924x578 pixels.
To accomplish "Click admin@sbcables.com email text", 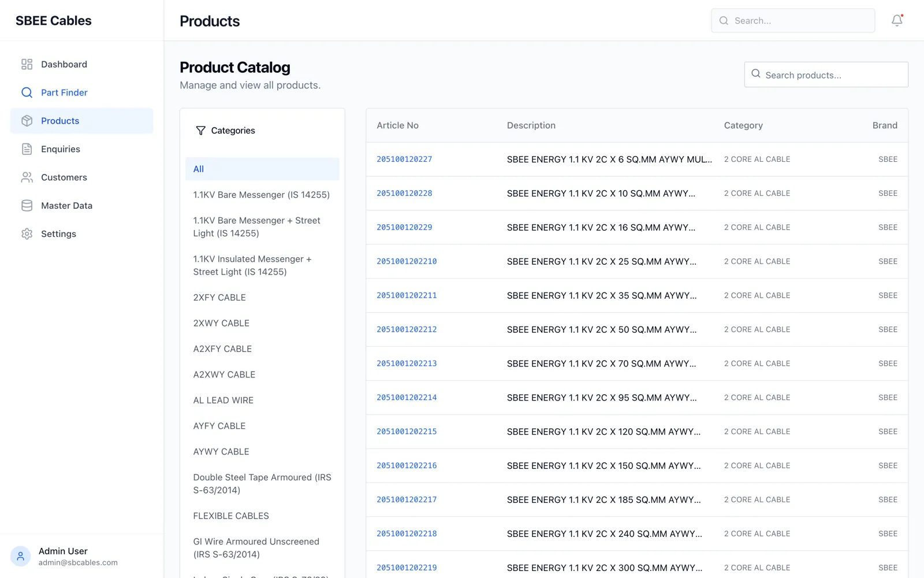I will pos(78,562).
